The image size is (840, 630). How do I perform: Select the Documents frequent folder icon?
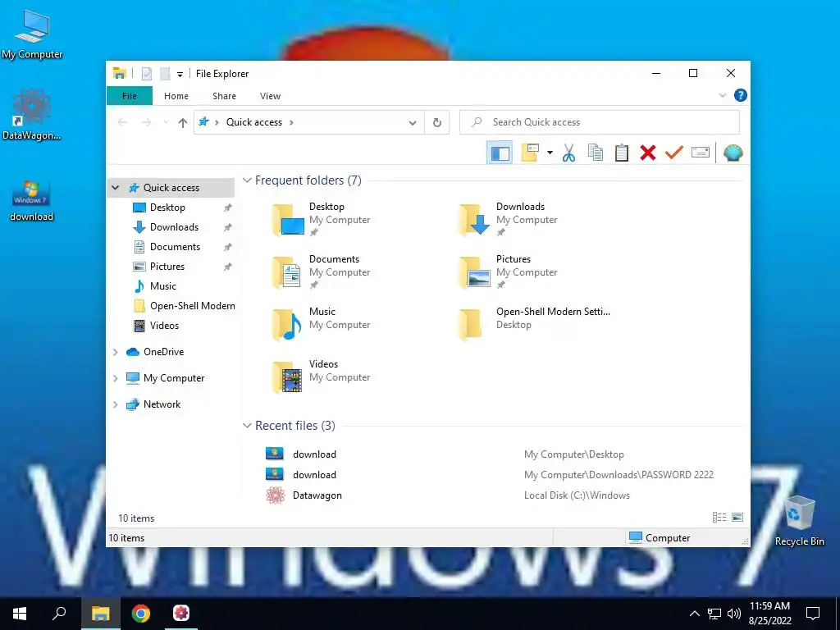[288, 272]
